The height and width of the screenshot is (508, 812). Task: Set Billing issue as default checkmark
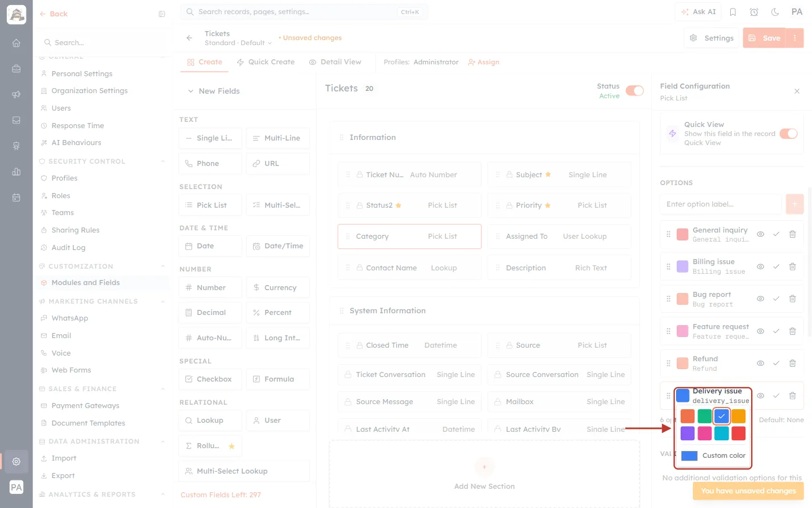click(776, 266)
